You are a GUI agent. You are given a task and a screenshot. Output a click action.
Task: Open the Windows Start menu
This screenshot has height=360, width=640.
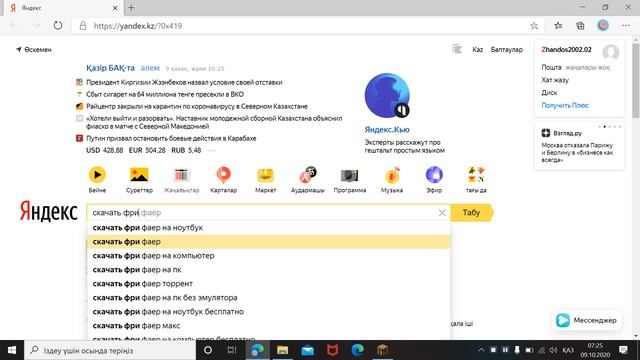point(12,350)
